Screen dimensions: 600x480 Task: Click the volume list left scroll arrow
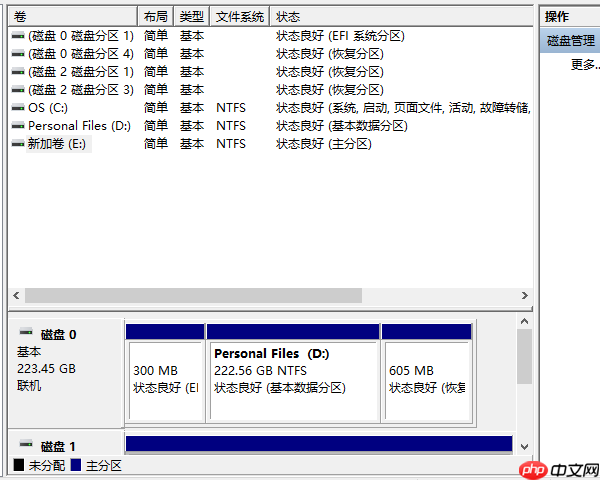16,296
